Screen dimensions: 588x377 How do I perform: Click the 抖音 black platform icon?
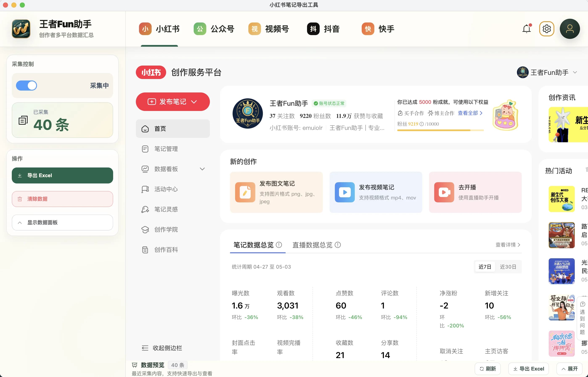coord(313,29)
